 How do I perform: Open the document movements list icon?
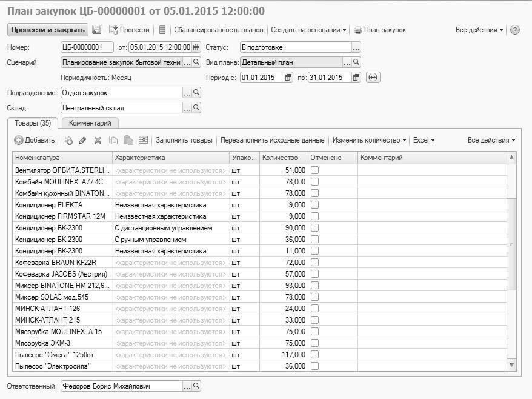[x=162, y=30]
